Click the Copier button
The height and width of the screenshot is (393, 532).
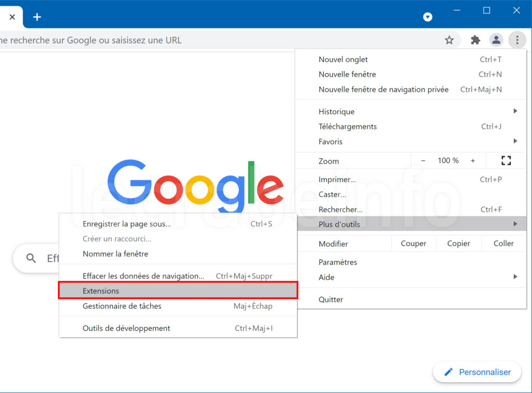[458, 243]
